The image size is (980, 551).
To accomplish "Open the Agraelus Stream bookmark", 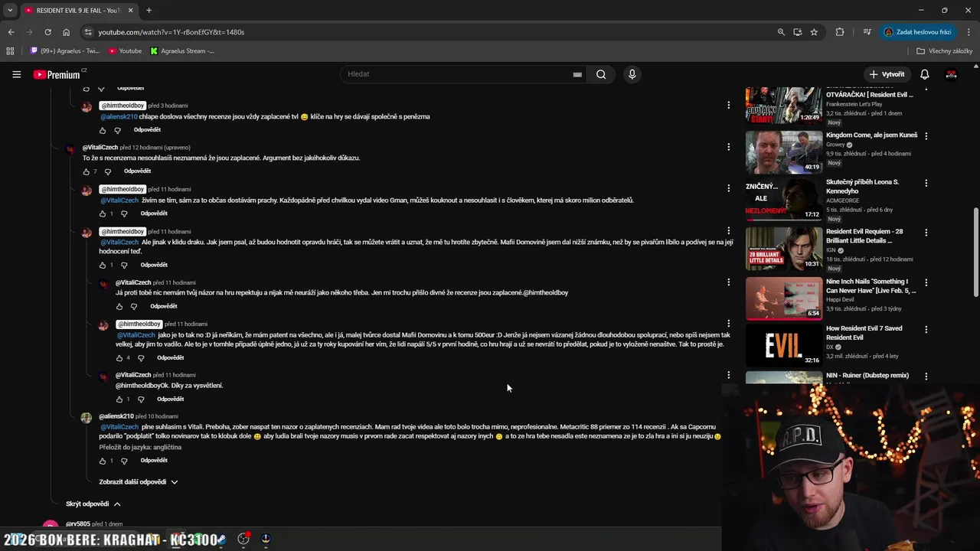I will click(182, 51).
